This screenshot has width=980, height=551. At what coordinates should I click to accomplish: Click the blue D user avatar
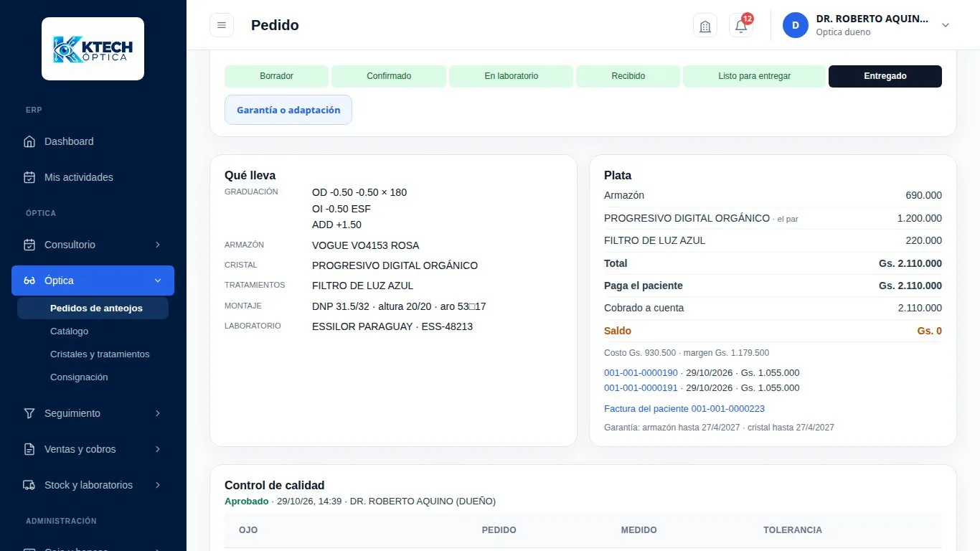[x=795, y=25]
